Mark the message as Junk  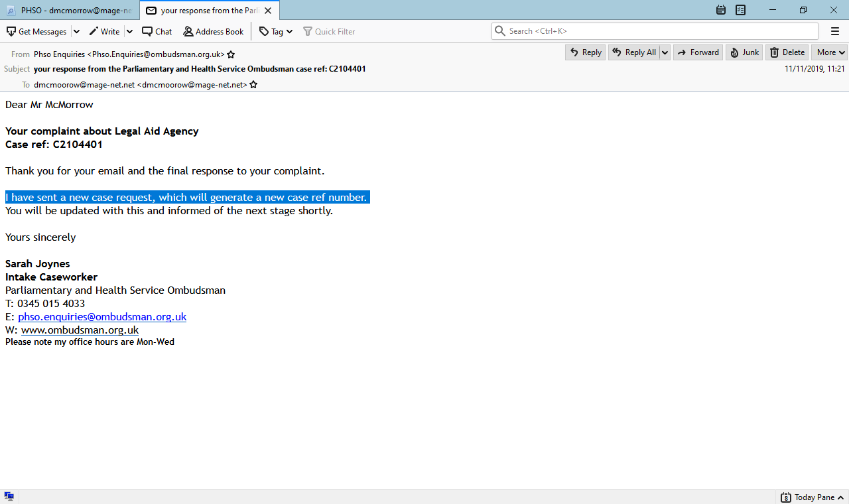744,52
